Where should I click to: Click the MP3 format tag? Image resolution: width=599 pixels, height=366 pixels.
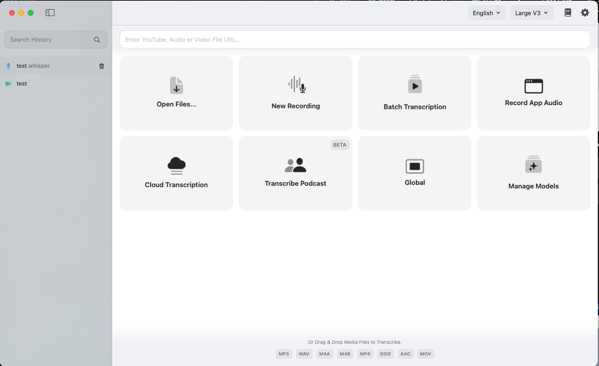point(284,354)
